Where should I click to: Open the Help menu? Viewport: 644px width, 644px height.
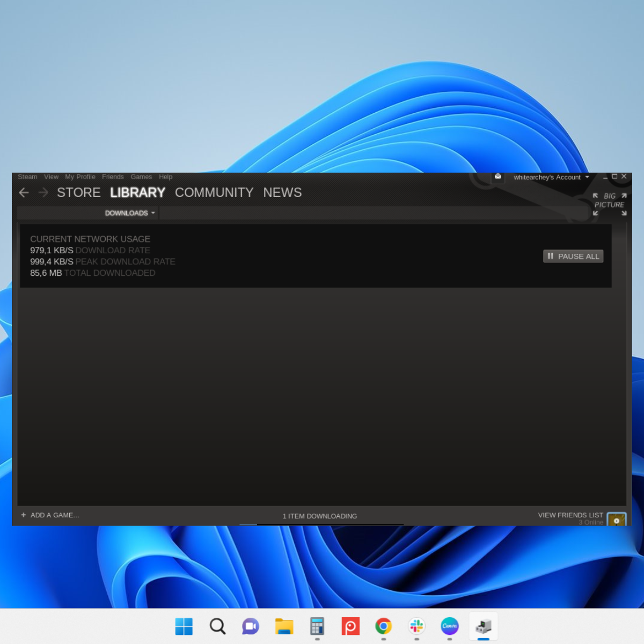point(165,177)
